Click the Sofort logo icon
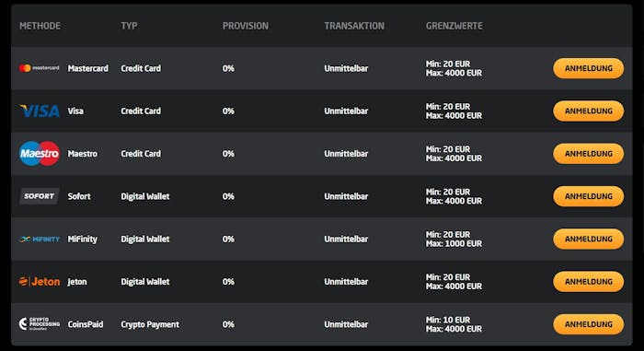 (40, 196)
